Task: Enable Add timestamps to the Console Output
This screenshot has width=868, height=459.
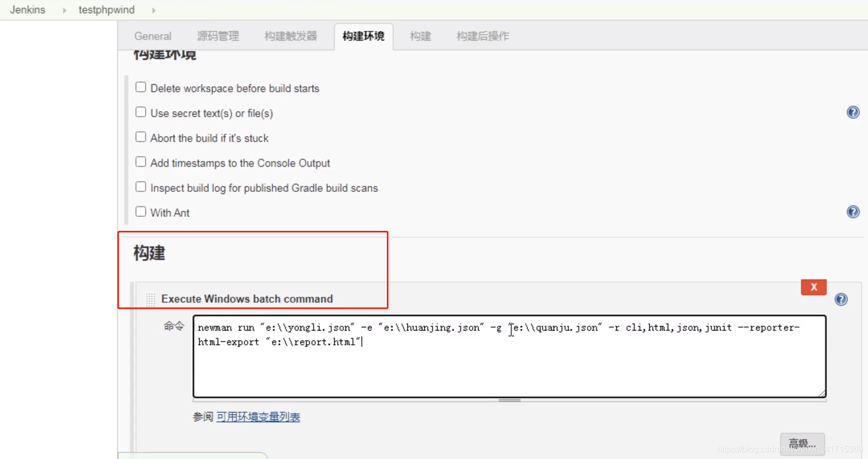Action: (x=141, y=162)
